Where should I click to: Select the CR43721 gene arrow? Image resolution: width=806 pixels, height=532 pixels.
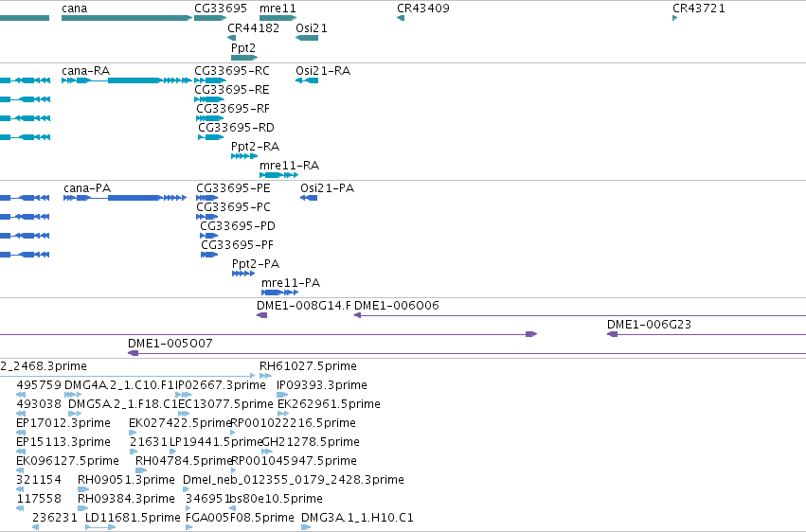click(x=675, y=18)
